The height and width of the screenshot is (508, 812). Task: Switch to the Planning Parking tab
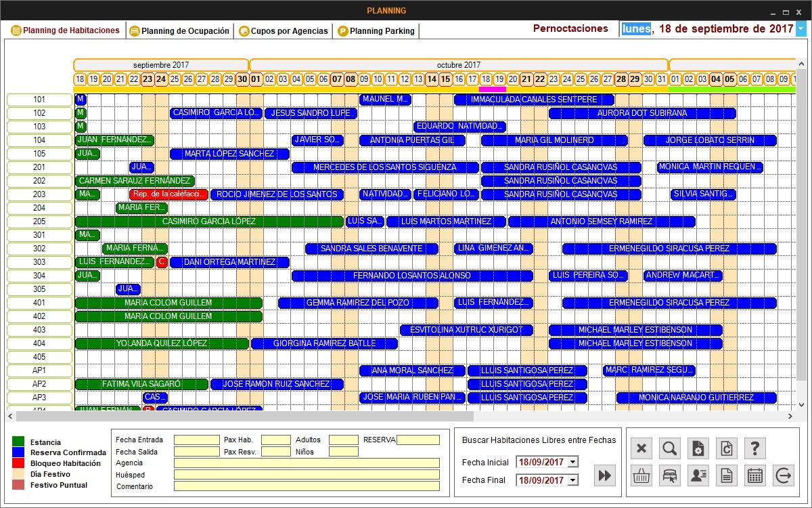point(376,31)
